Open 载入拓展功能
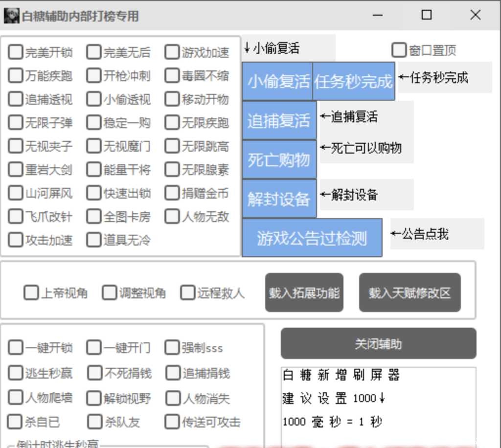 tap(304, 292)
